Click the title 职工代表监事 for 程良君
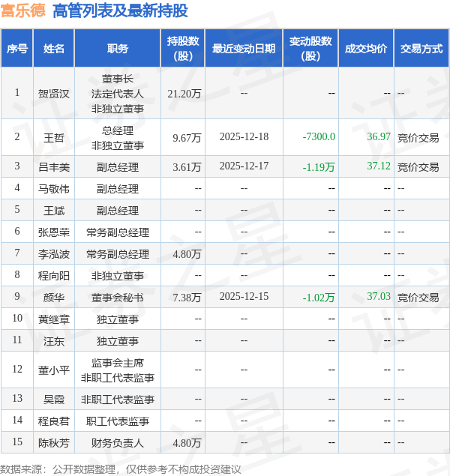 click(x=118, y=421)
